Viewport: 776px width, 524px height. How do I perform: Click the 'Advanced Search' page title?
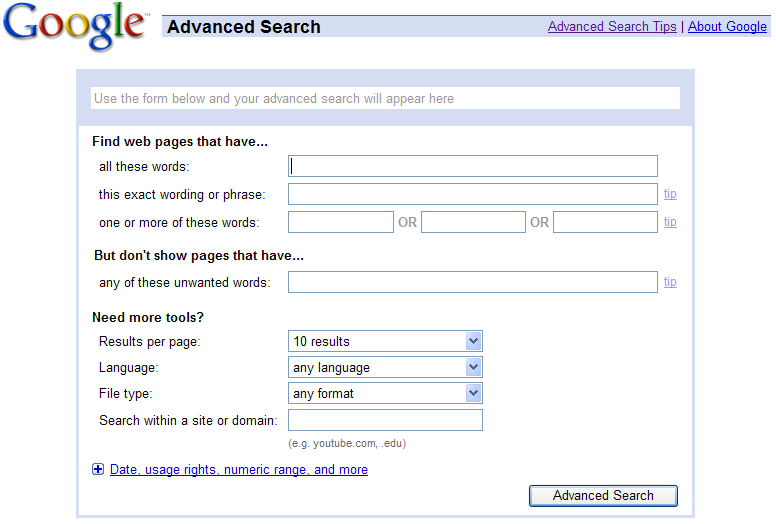point(243,27)
